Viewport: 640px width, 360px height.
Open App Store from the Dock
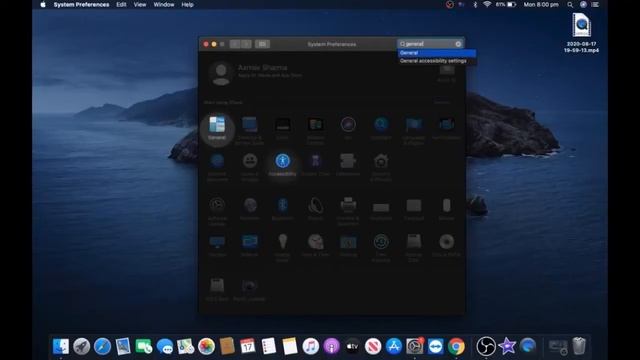point(394,346)
